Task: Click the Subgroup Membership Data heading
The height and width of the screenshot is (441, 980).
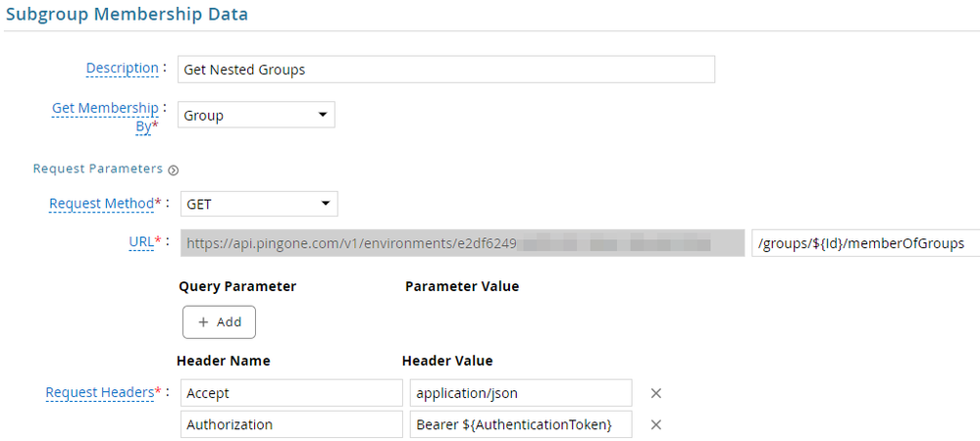Action: tap(127, 14)
